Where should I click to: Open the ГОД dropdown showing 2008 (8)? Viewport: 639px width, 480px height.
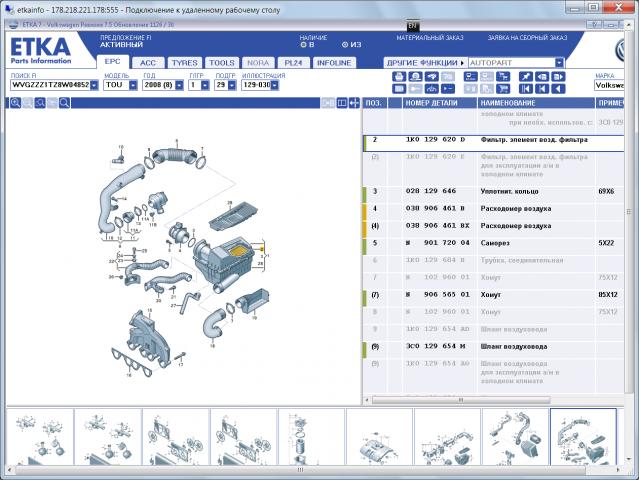179,85
